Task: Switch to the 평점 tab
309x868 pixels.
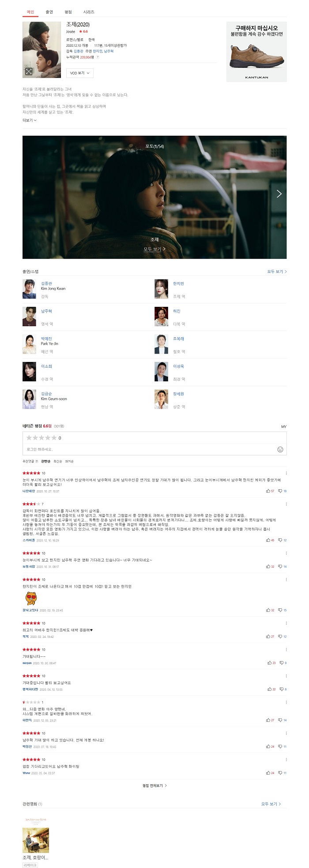Action: click(x=68, y=12)
